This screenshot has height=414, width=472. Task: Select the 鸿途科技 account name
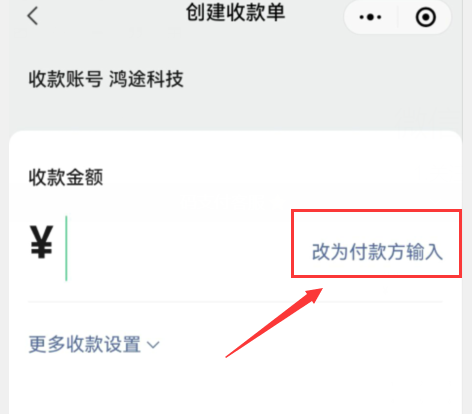tap(146, 79)
